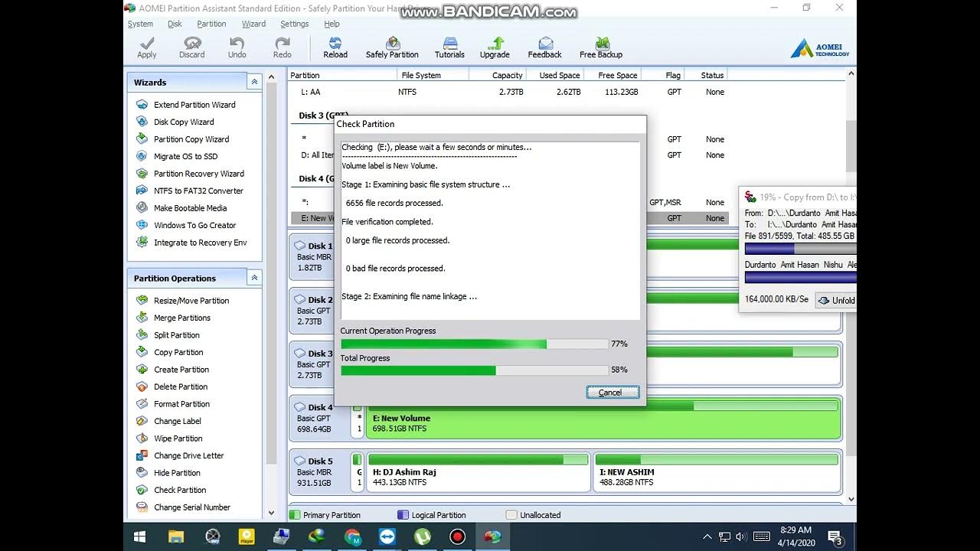Select the H: DJ Ashim Raj partition
Image resolution: width=980 pixels, height=551 pixels.
tap(479, 471)
